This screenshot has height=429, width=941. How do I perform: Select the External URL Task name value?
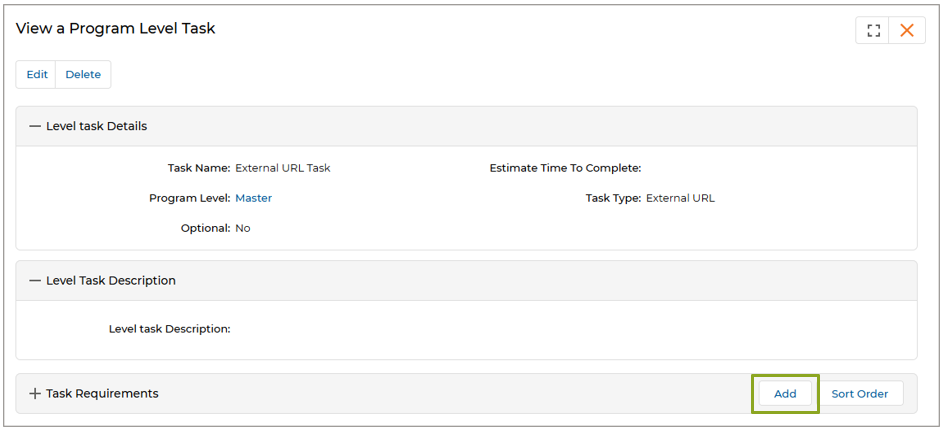coord(283,168)
